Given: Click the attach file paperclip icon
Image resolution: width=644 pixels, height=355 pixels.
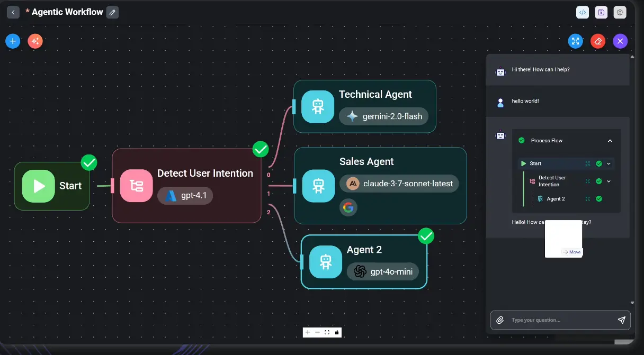Looking at the screenshot, I should 499,320.
